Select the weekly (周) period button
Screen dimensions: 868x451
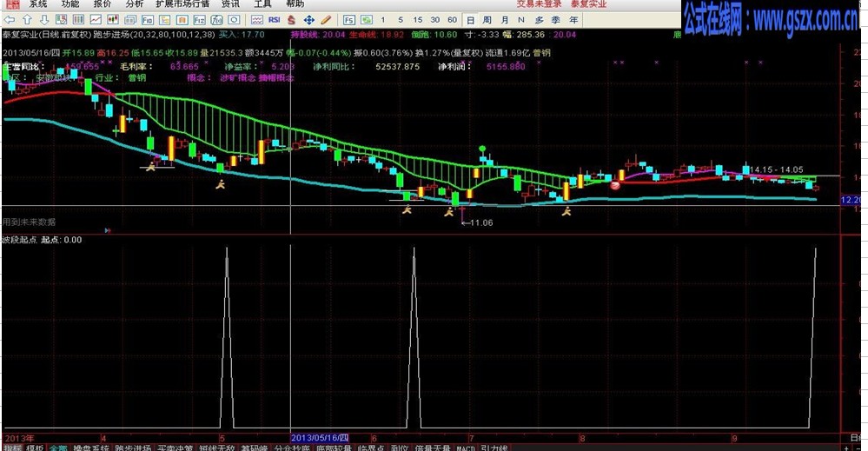coord(487,20)
